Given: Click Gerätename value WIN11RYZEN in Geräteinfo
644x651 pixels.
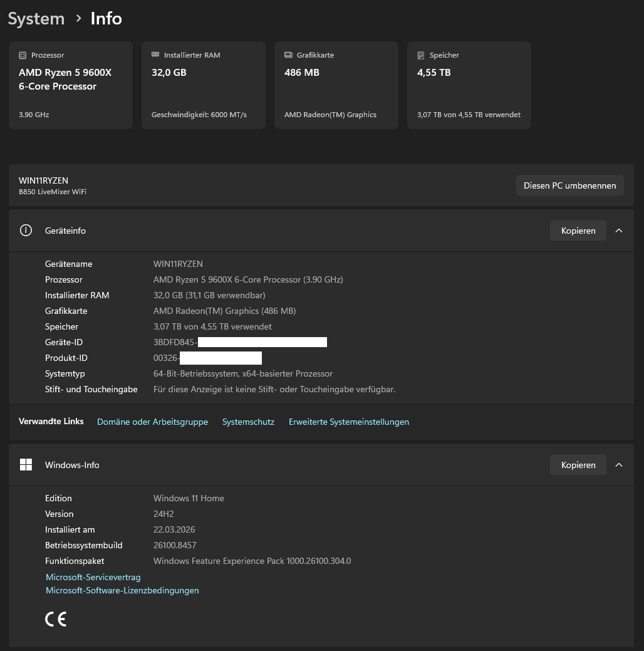Looking at the screenshot, I should coord(178,264).
